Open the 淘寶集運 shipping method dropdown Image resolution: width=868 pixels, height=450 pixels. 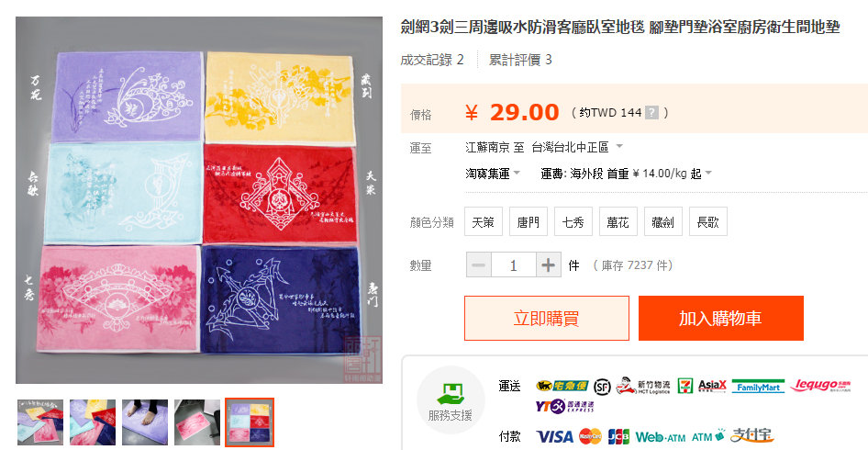(493, 174)
